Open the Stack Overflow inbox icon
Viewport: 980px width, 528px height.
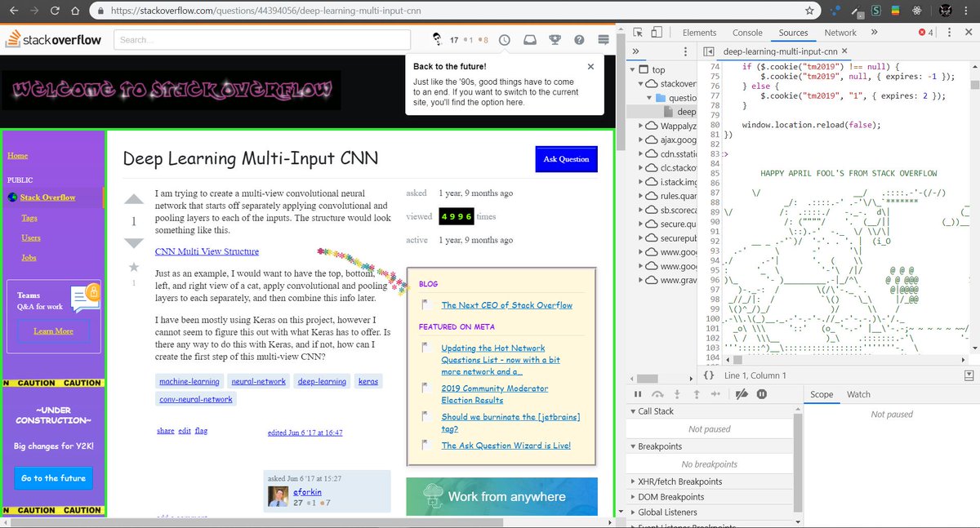click(529, 39)
